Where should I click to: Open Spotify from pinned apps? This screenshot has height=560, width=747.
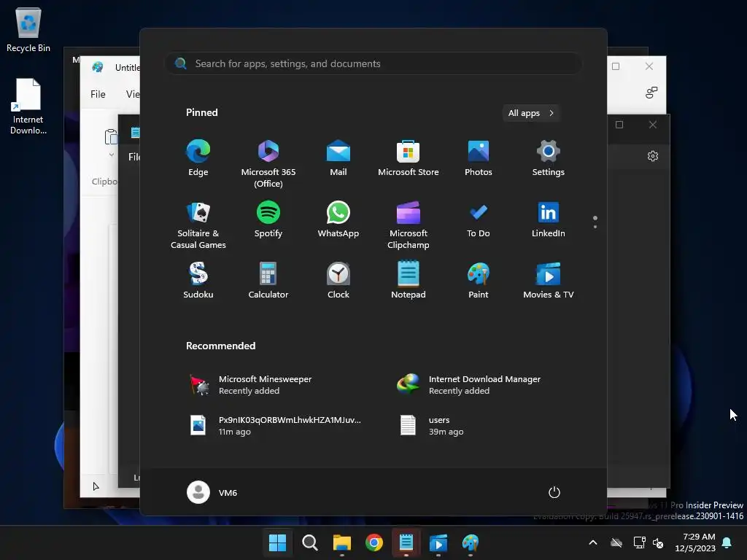click(268, 219)
